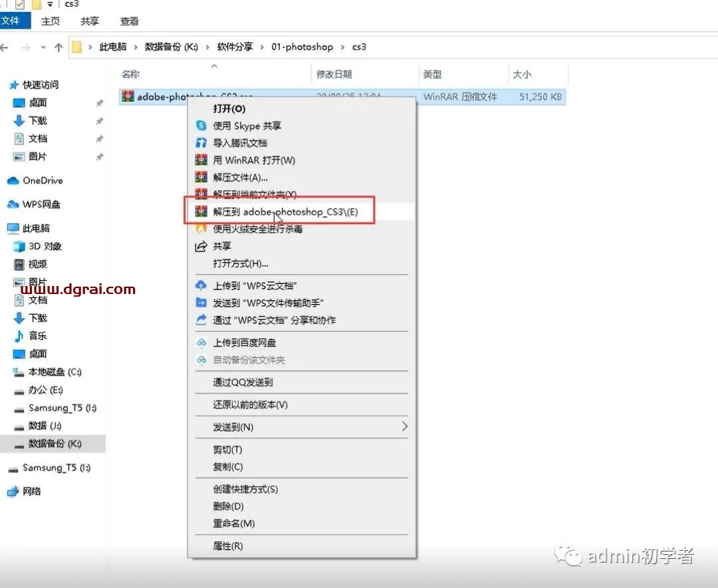Go back with the back arrow
Image resolution: width=718 pixels, height=588 pixels.
click(5, 47)
